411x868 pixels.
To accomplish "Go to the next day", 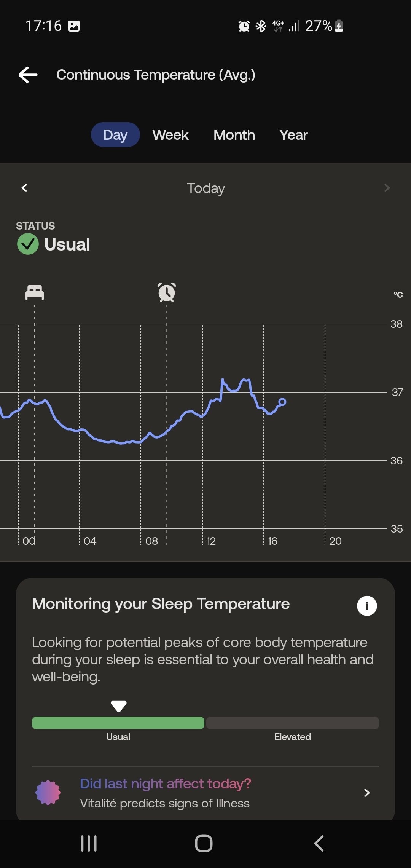I will tap(387, 188).
